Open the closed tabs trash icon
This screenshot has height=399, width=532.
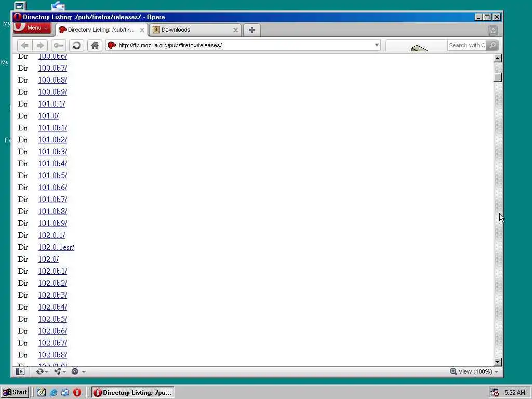pos(493,31)
